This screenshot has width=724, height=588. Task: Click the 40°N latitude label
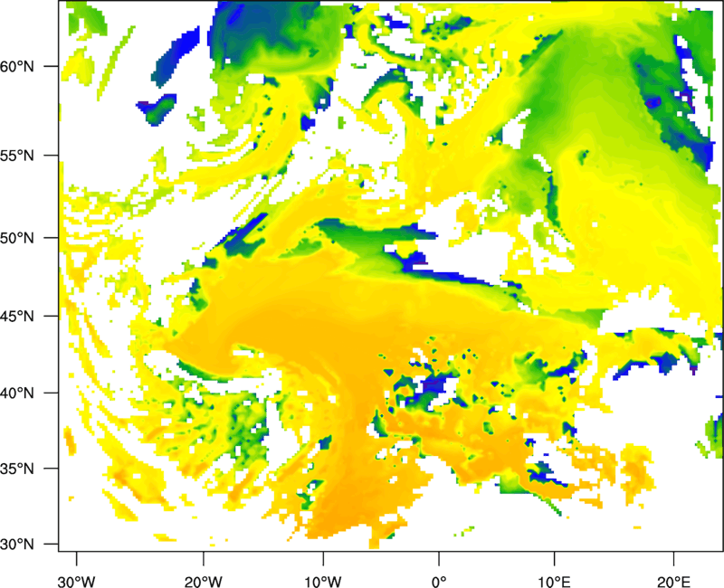point(17,394)
